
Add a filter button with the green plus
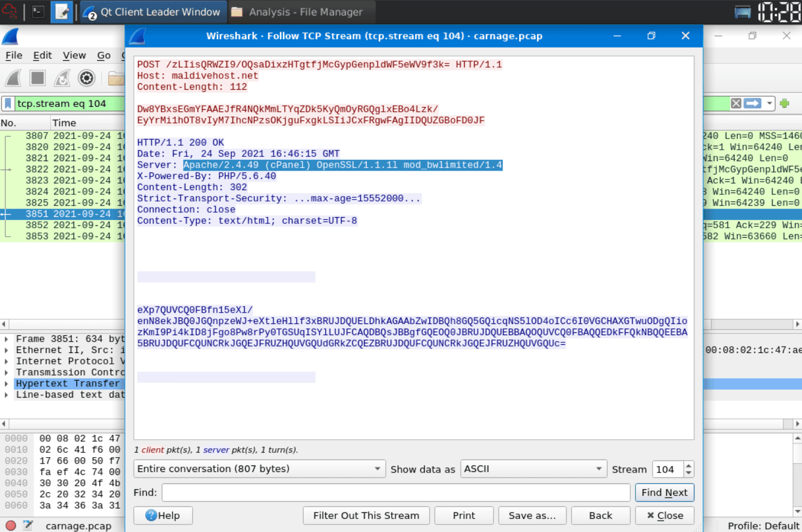point(784,103)
